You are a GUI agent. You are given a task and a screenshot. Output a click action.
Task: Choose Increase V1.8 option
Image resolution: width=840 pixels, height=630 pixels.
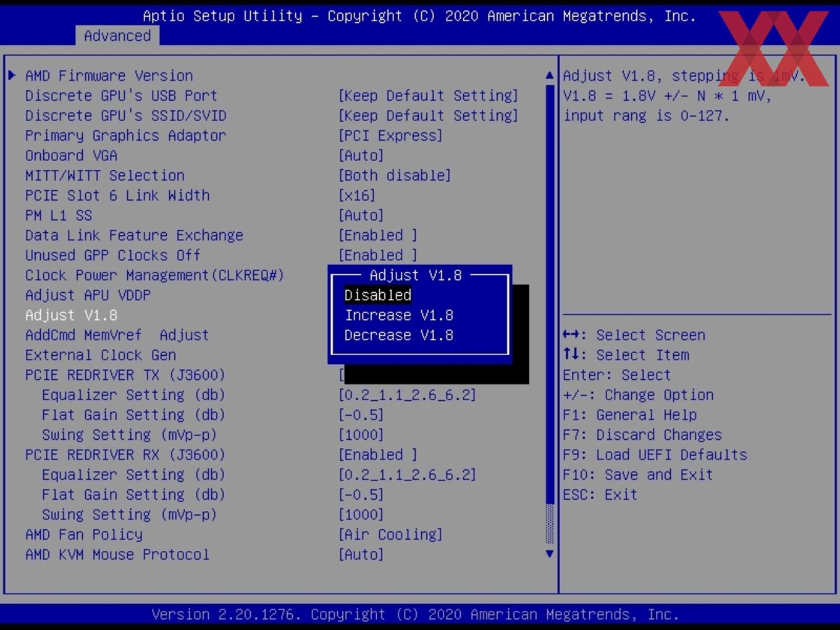(x=399, y=315)
